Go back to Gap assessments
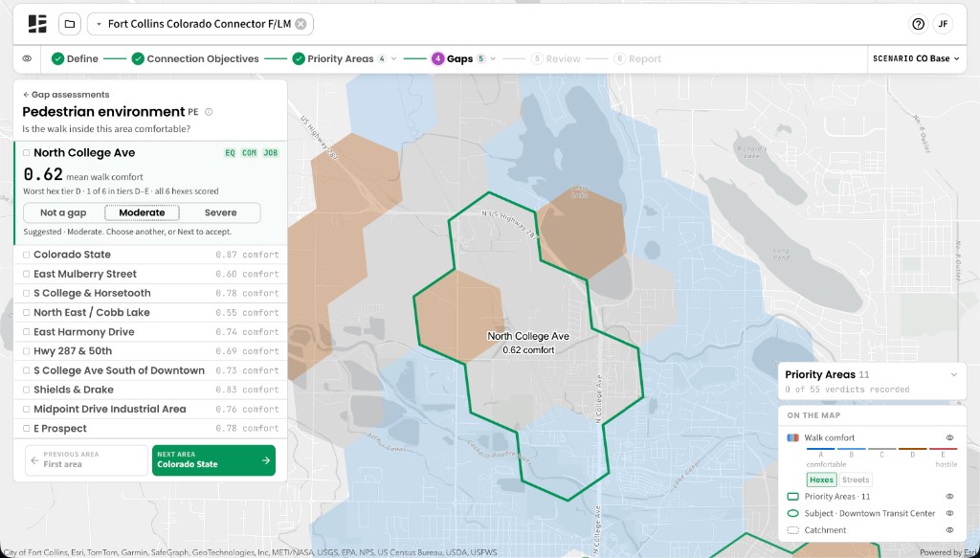 [x=66, y=95]
